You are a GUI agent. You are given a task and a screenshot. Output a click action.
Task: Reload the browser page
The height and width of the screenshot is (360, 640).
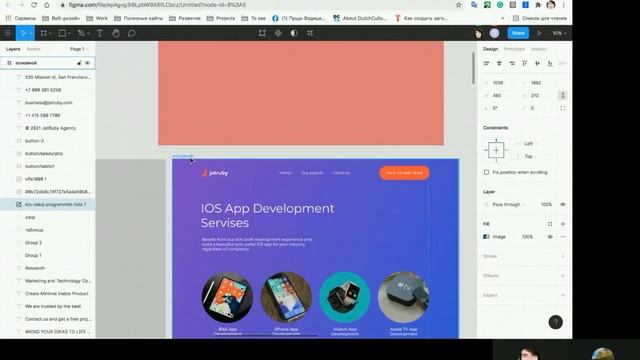tap(34, 5)
